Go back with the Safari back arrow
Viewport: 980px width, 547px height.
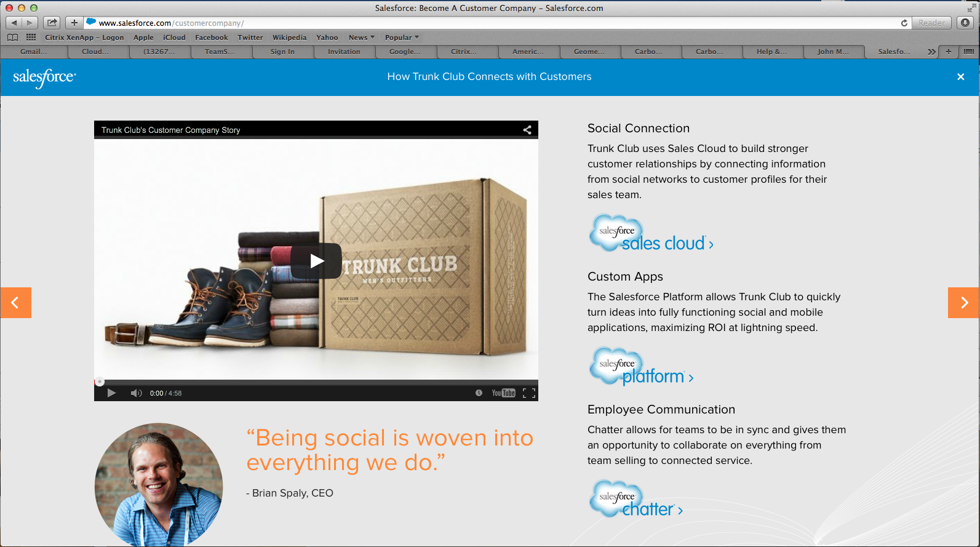14,23
